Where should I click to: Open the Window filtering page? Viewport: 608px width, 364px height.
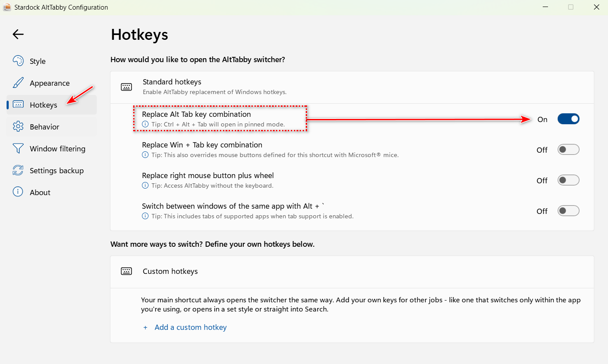(52, 149)
